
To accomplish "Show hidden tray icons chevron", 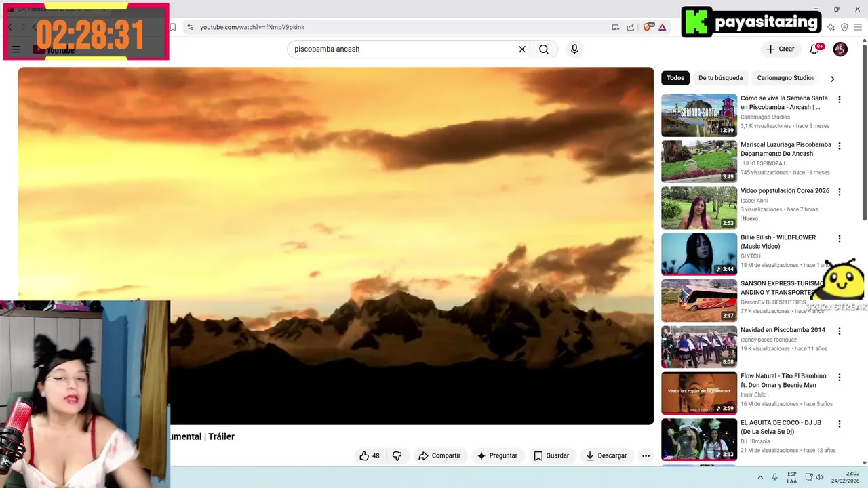I will (760, 477).
